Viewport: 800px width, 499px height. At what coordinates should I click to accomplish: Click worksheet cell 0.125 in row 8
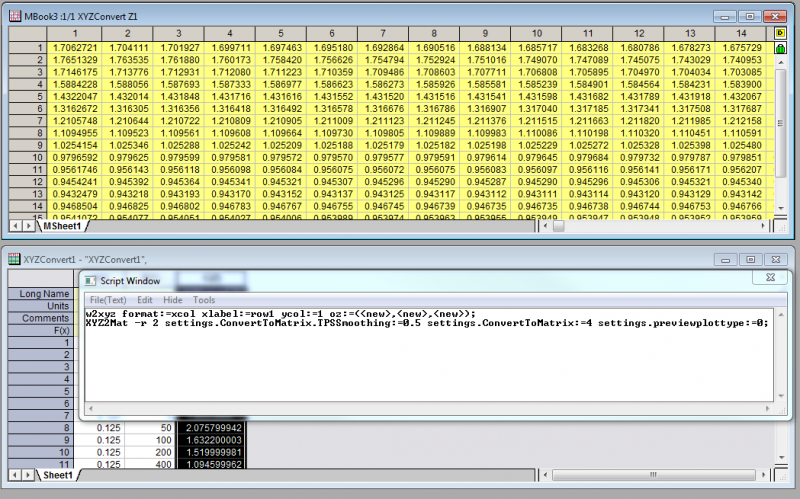pyautogui.click(x=99, y=428)
